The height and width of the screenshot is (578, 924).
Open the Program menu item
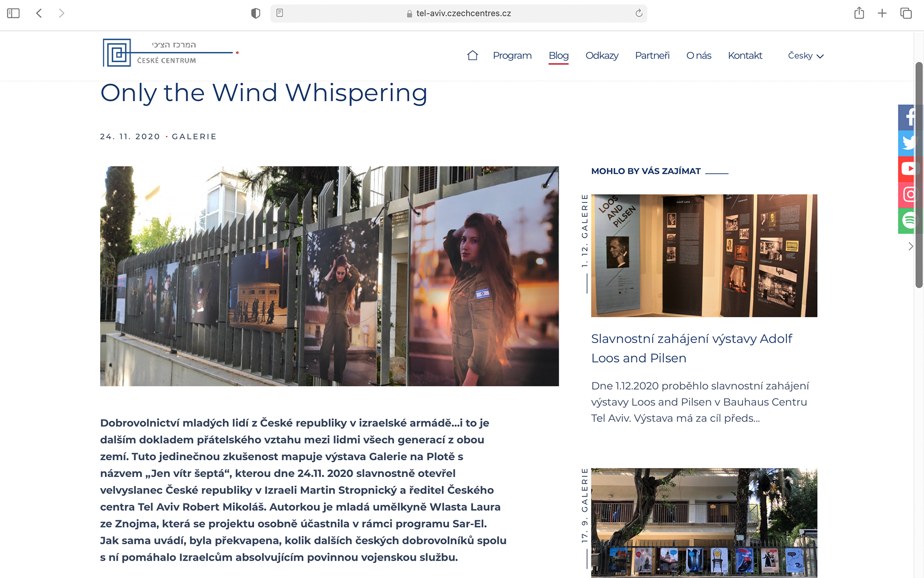[512, 55]
